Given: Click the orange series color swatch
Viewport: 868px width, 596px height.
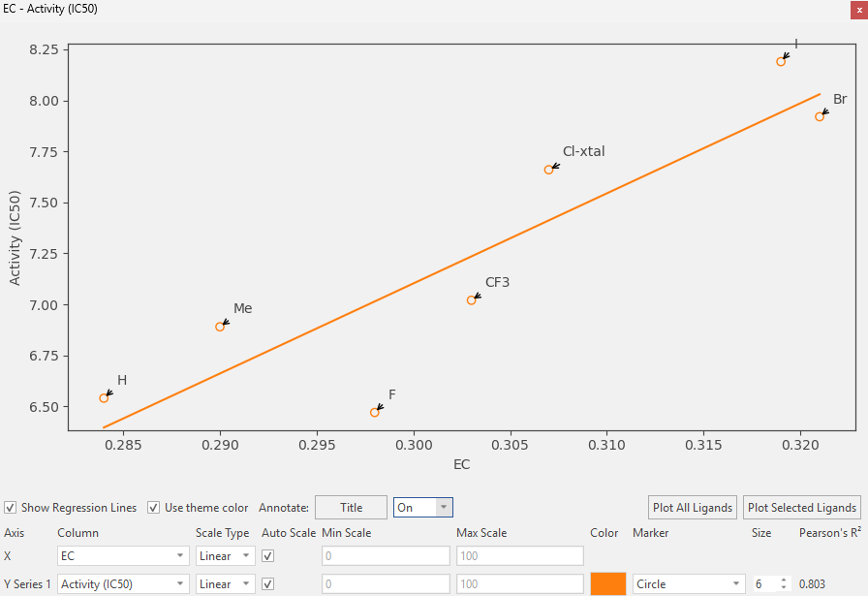Looking at the screenshot, I should click(607, 584).
